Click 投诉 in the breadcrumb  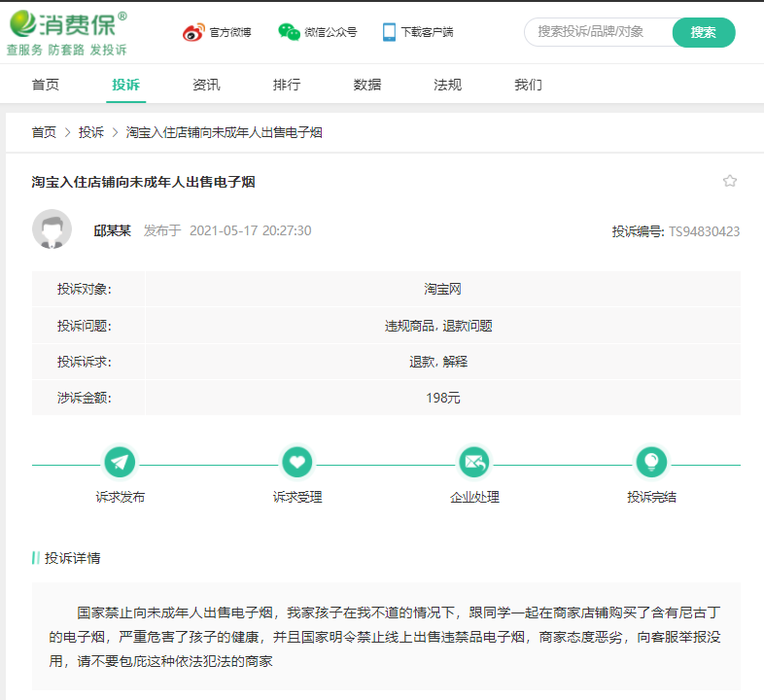click(x=91, y=132)
